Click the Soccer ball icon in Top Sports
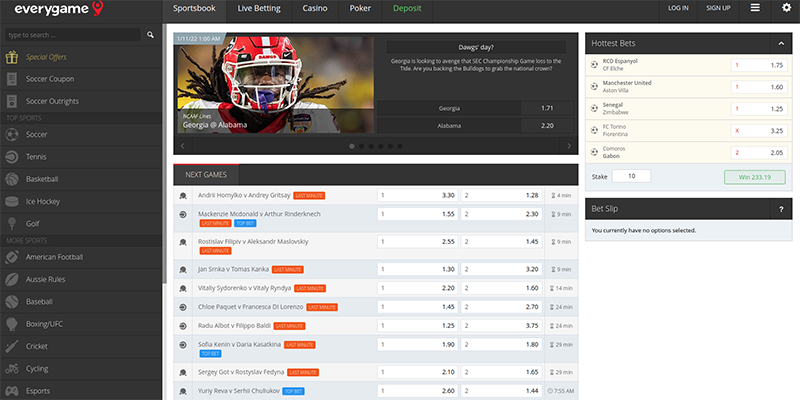The height and width of the screenshot is (400, 800). click(12, 135)
